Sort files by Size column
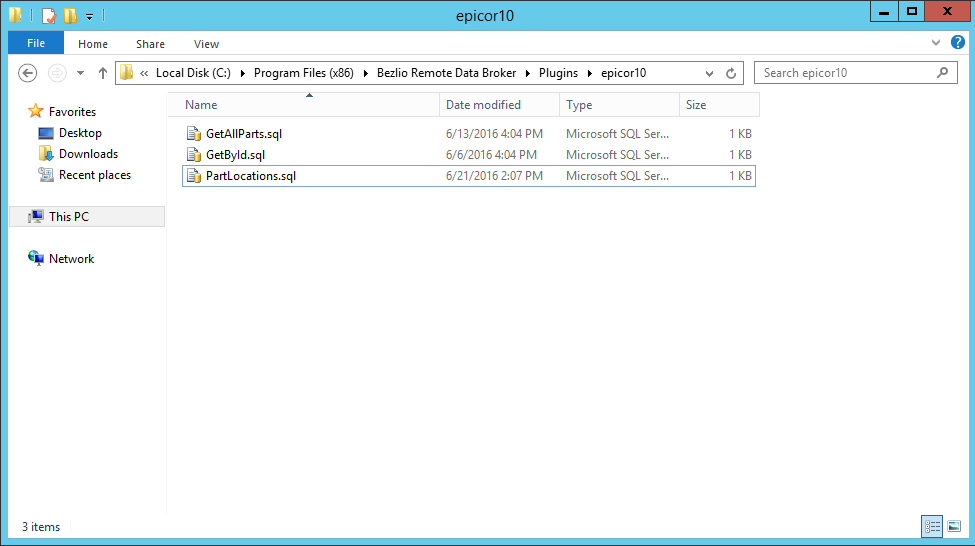 [x=719, y=104]
